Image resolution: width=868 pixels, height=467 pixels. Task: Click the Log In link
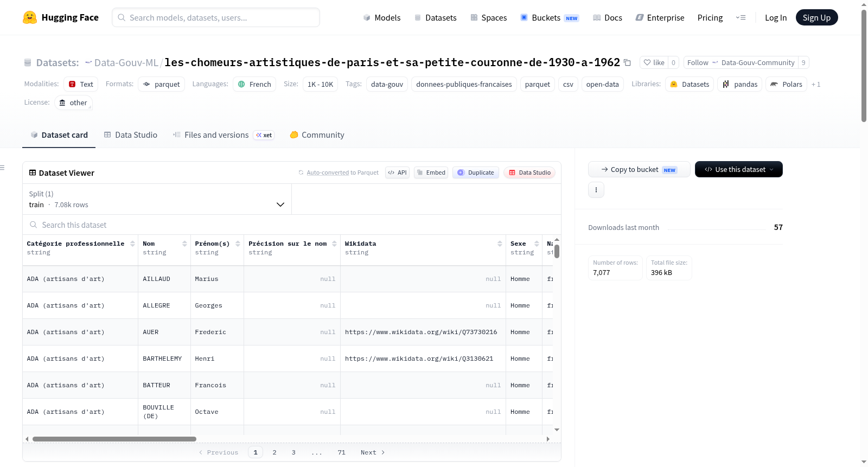776,17
